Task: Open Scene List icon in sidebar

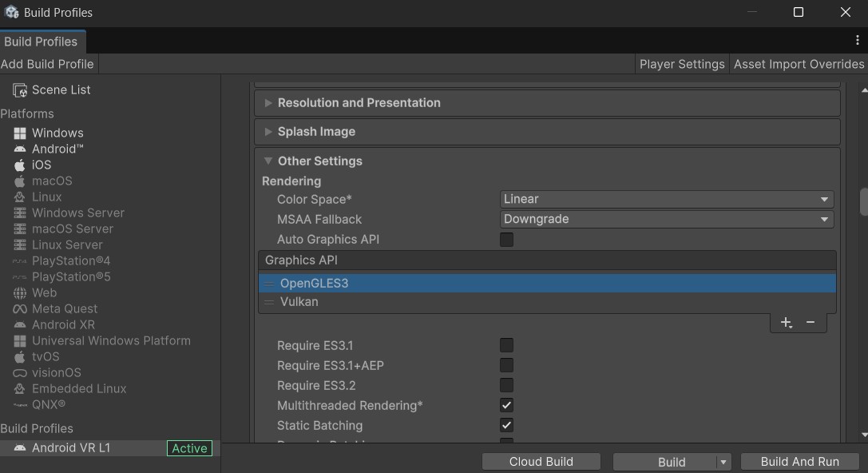Action: pyautogui.click(x=20, y=90)
